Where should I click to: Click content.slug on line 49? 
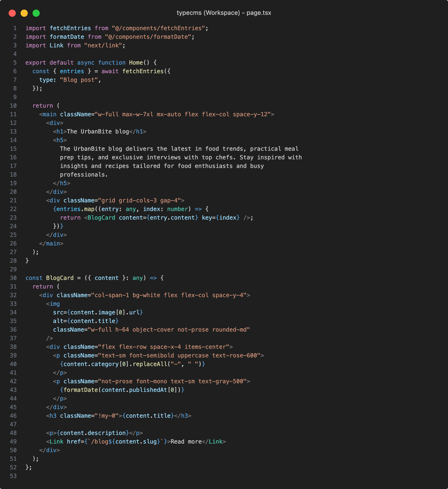click(x=136, y=442)
